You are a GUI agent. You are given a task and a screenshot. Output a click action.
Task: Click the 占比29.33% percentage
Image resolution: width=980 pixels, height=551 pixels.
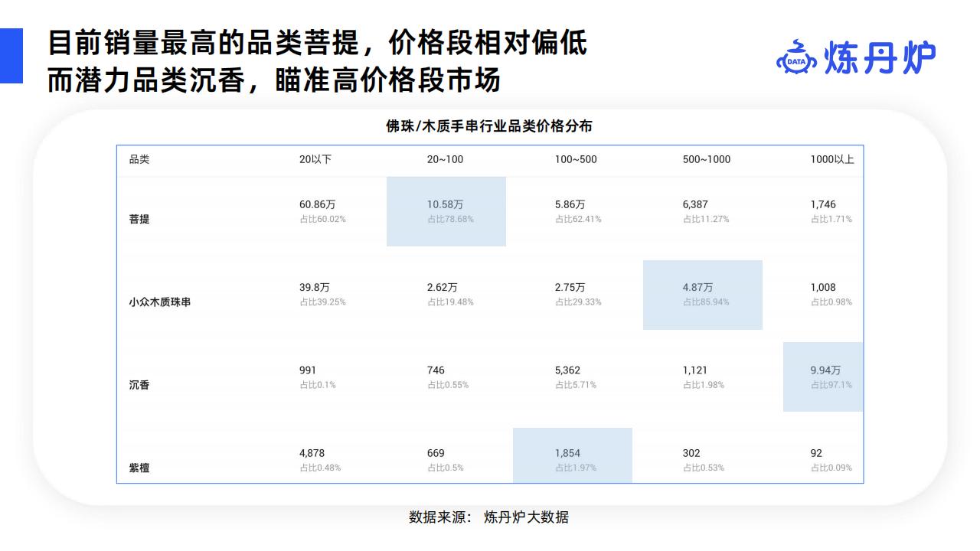pos(578,302)
